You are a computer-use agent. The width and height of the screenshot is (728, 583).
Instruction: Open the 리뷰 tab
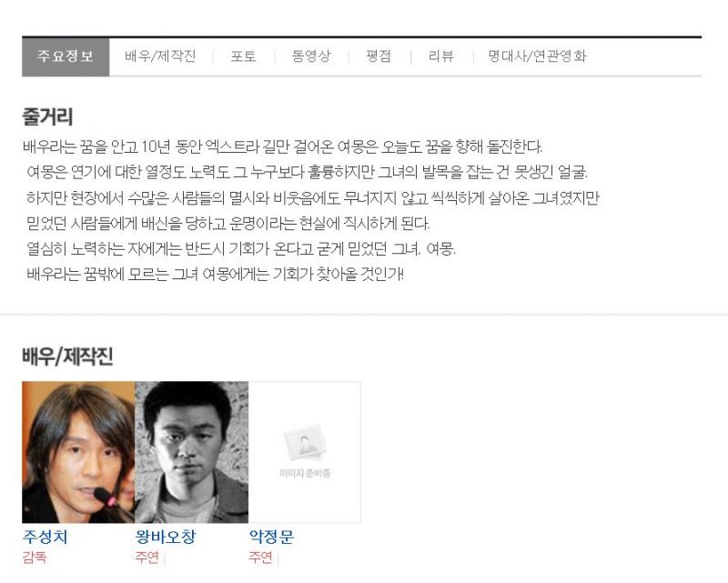[440, 56]
